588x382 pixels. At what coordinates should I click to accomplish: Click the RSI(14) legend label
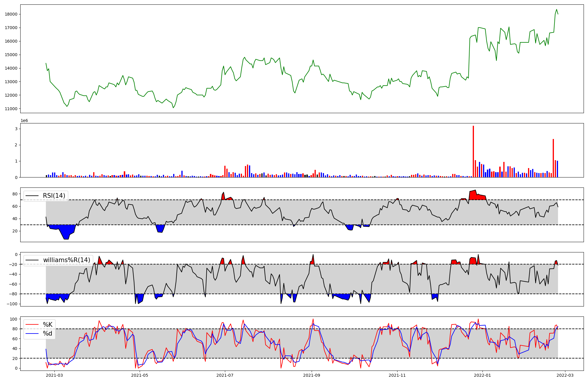point(54,196)
